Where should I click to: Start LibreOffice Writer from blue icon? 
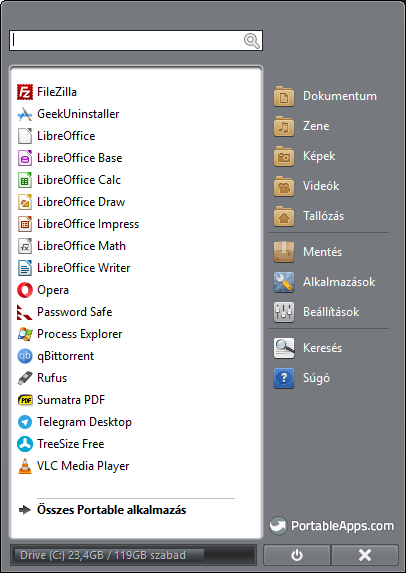click(x=25, y=268)
